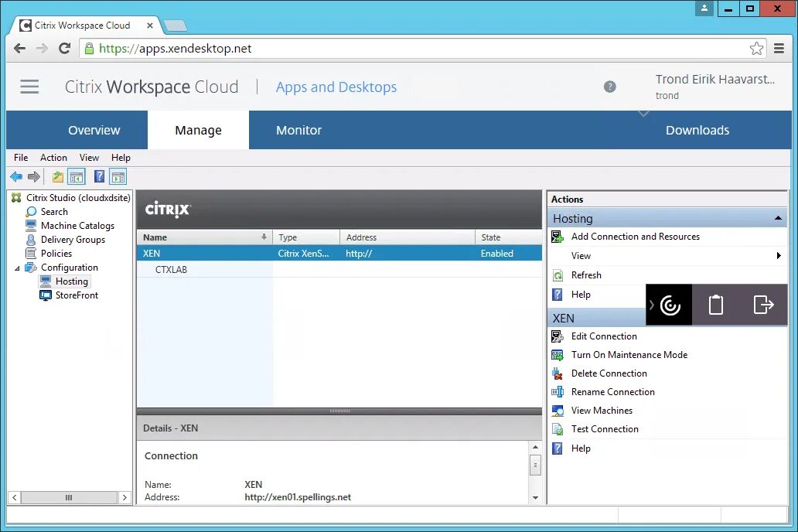798x532 pixels.
Task: Click the browser back arrow
Action: tap(19, 49)
